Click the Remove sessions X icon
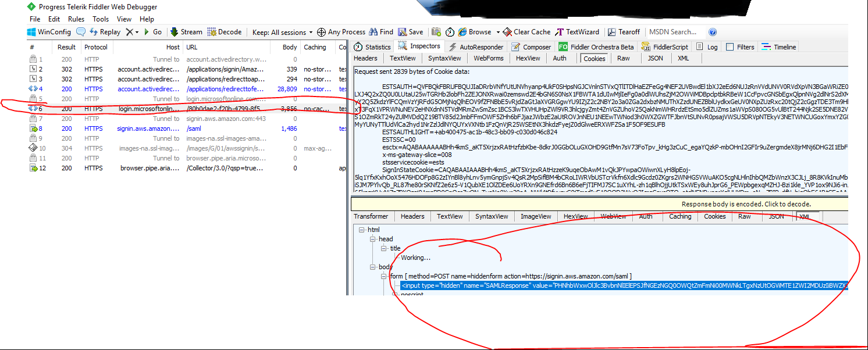868x350 pixels. click(x=129, y=32)
